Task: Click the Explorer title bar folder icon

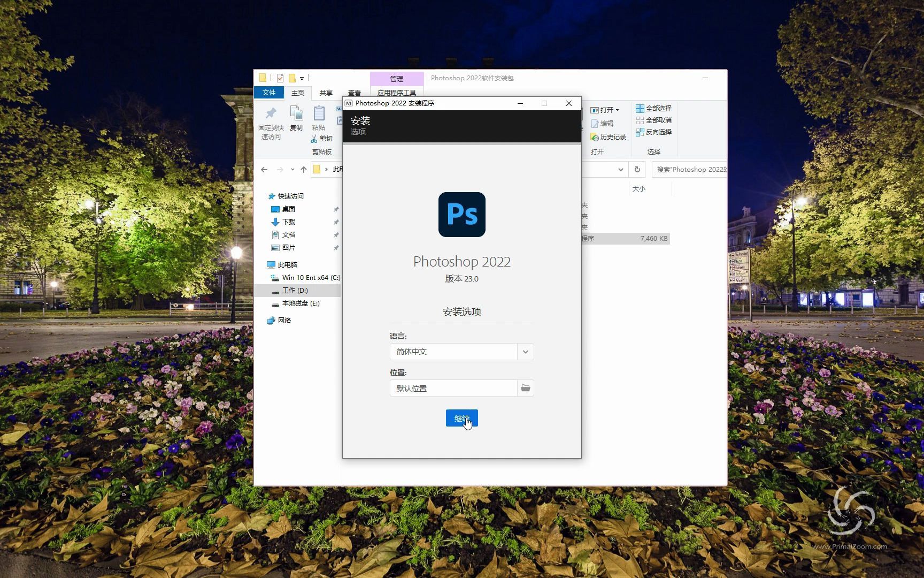Action: point(263,78)
